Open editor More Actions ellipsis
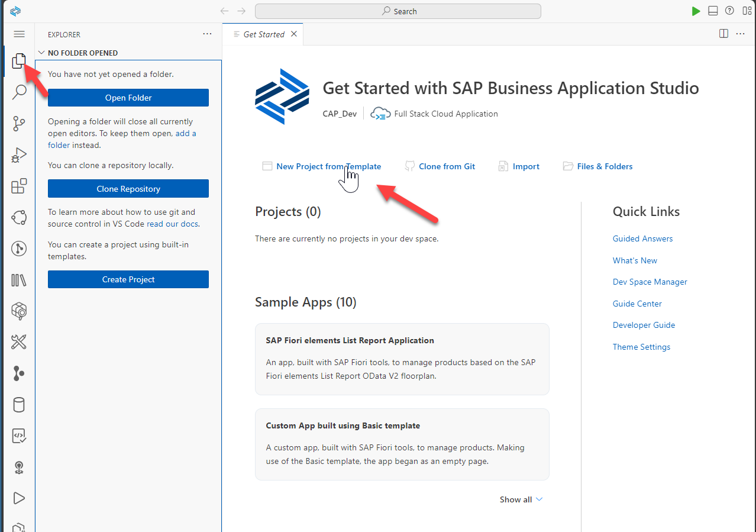Image resolution: width=756 pixels, height=532 pixels. coord(741,34)
